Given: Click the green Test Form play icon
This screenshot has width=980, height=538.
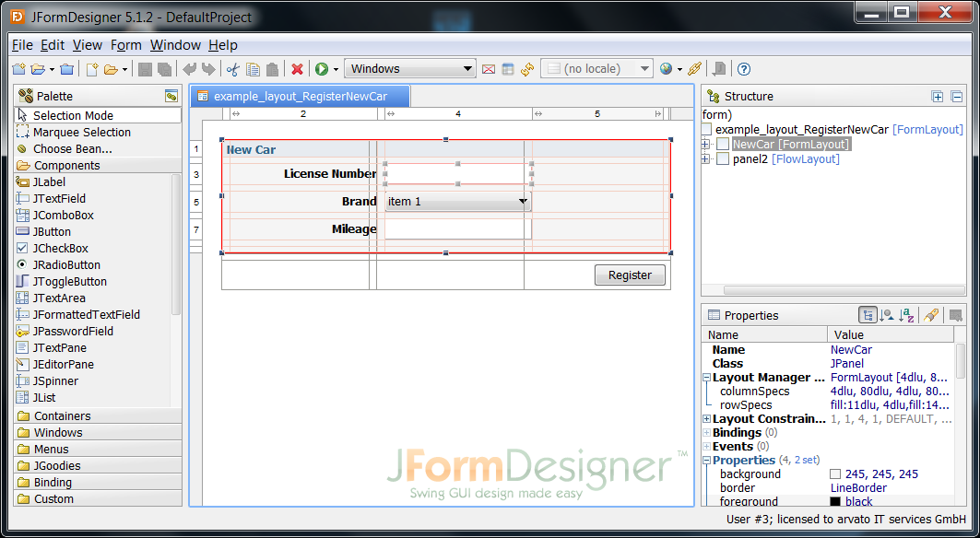Looking at the screenshot, I should 322,69.
